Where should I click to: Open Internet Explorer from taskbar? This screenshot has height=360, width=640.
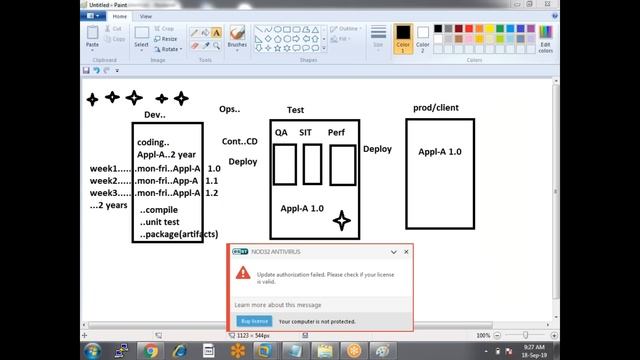coord(180,351)
